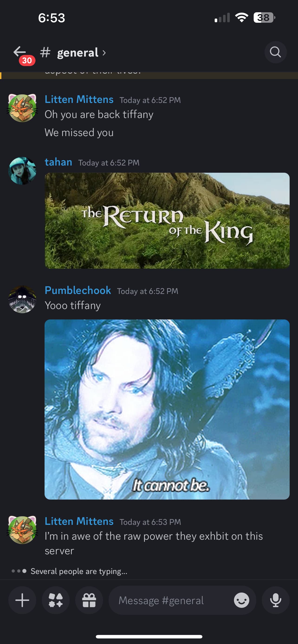Tap the plus attachment icon
The image size is (298, 644).
click(x=22, y=600)
